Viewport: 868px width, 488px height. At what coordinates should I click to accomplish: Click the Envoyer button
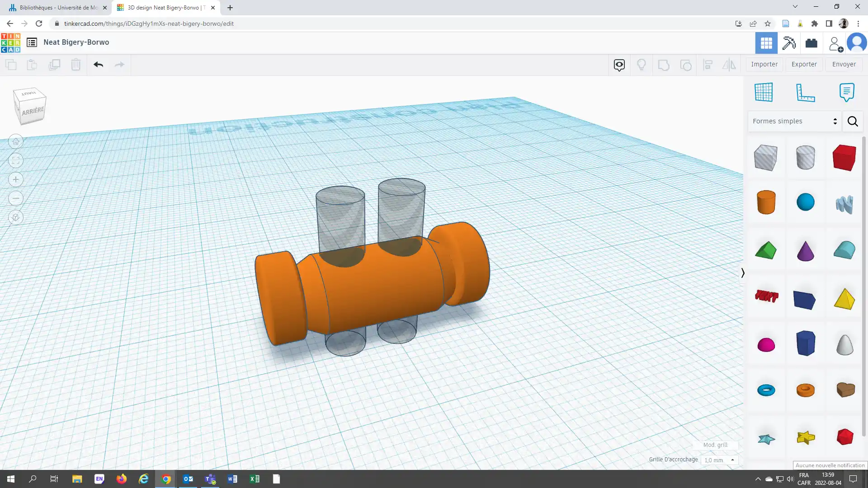pyautogui.click(x=844, y=64)
